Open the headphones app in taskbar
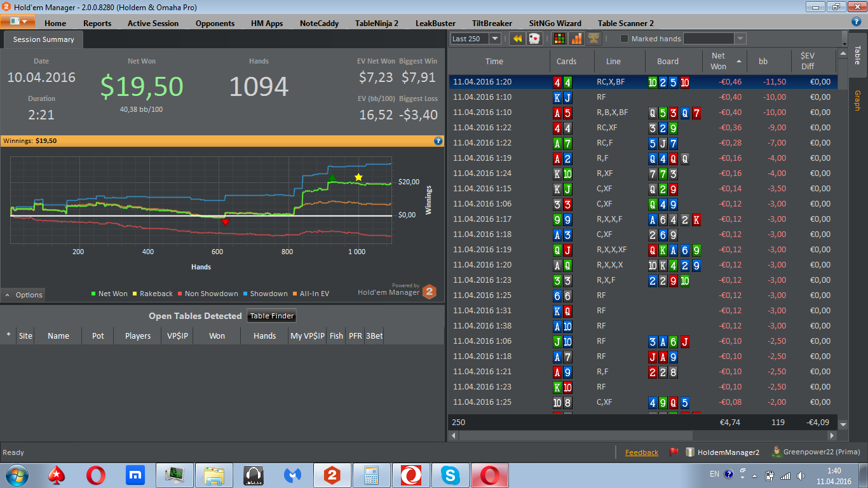 pos(254,475)
